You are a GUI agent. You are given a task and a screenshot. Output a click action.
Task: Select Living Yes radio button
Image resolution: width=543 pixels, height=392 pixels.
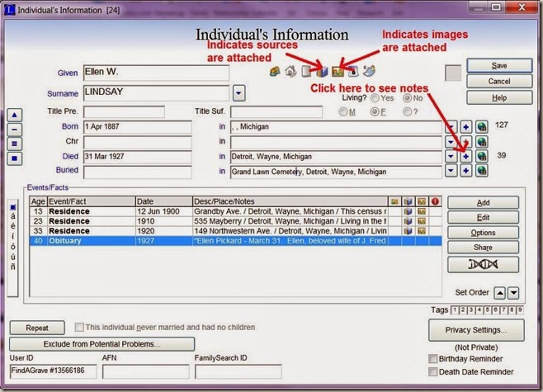375,98
